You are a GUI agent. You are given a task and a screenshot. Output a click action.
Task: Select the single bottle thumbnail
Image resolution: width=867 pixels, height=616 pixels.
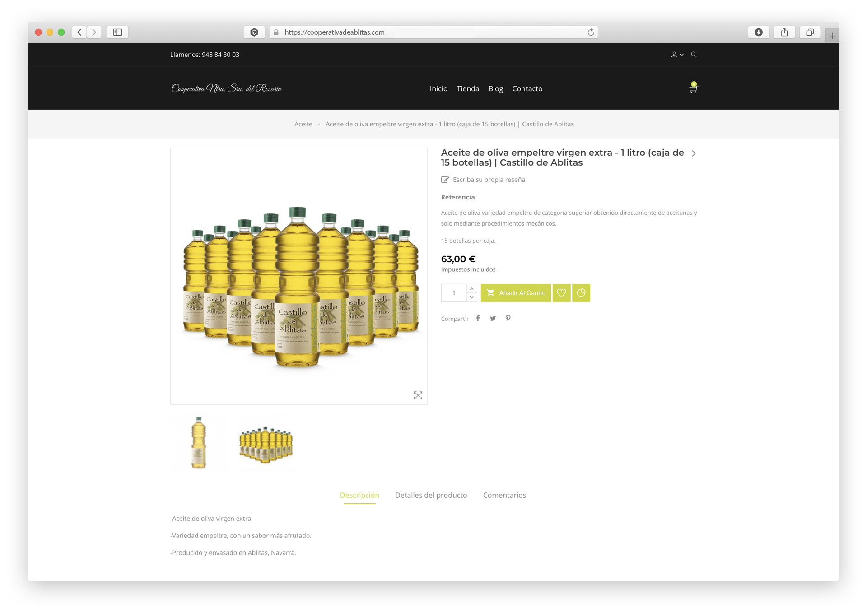pyautogui.click(x=199, y=442)
